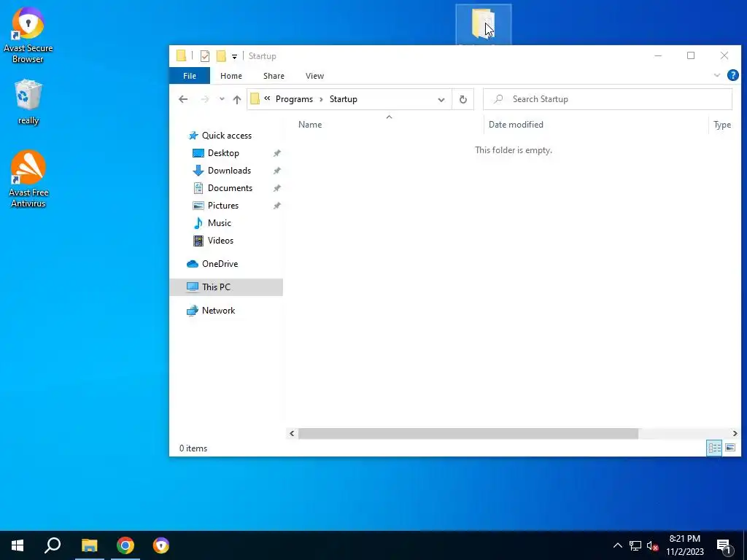Open the Home ribbon tab

[x=231, y=76]
